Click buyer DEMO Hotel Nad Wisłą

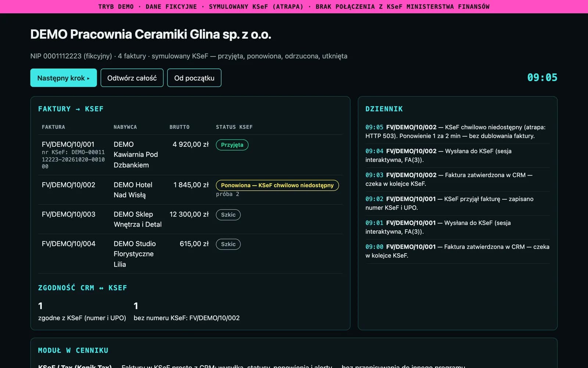point(133,190)
